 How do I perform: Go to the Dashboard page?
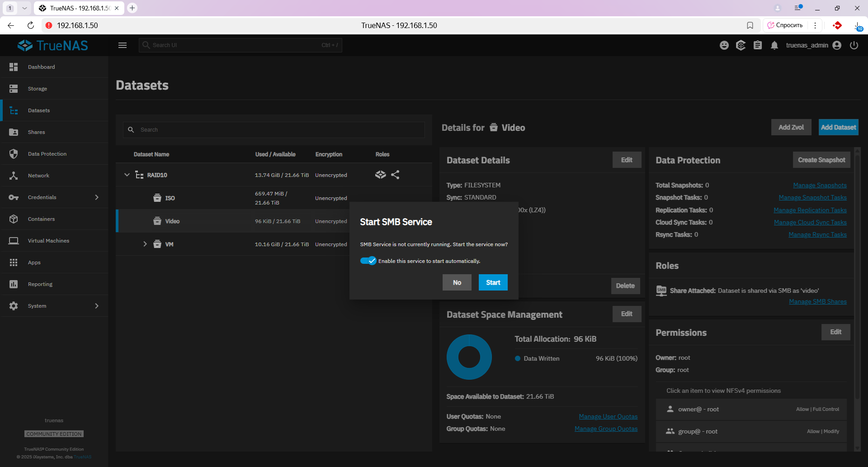(41, 67)
